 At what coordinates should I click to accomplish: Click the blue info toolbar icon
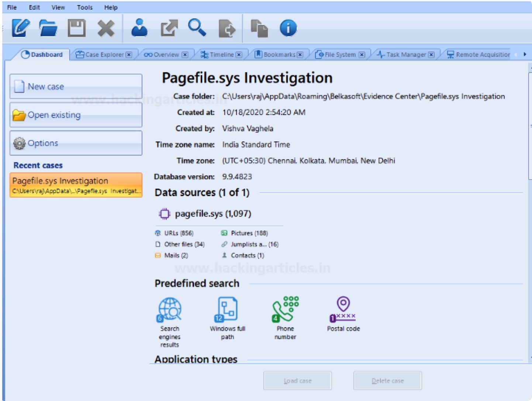click(x=288, y=28)
